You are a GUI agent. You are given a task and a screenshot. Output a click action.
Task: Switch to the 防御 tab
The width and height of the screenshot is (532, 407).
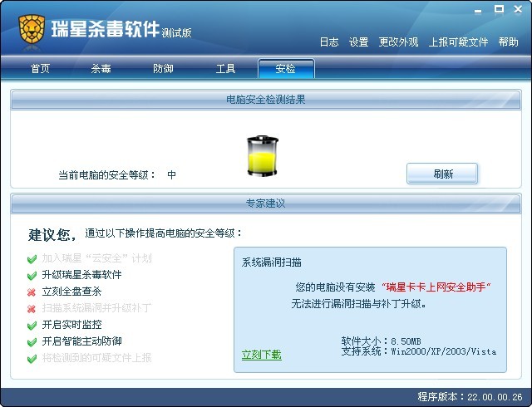coord(163,69)
